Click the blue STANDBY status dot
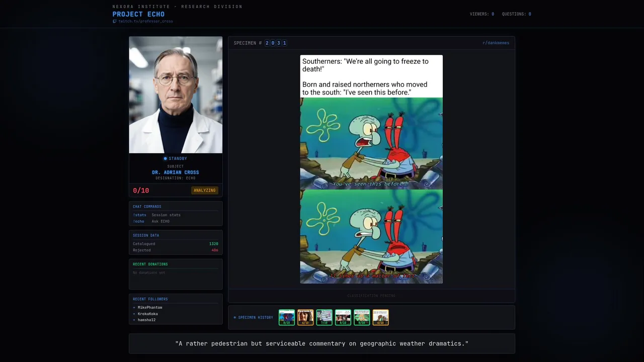The image size is (644, 362). pyautogui.click(x=165, y=158)
